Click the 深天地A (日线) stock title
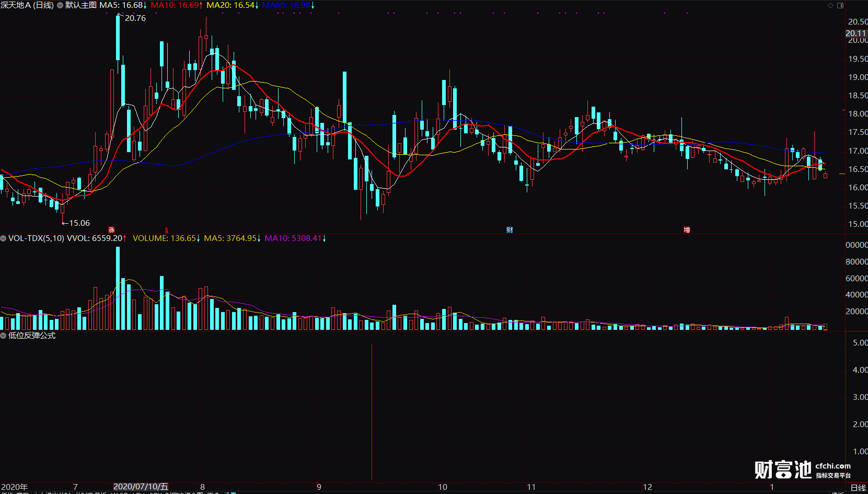868x494 pixels. (x=27, y=5)
